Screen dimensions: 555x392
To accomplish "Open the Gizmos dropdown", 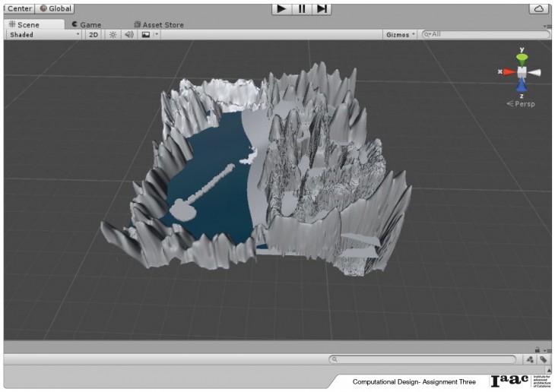I will 400,34.
